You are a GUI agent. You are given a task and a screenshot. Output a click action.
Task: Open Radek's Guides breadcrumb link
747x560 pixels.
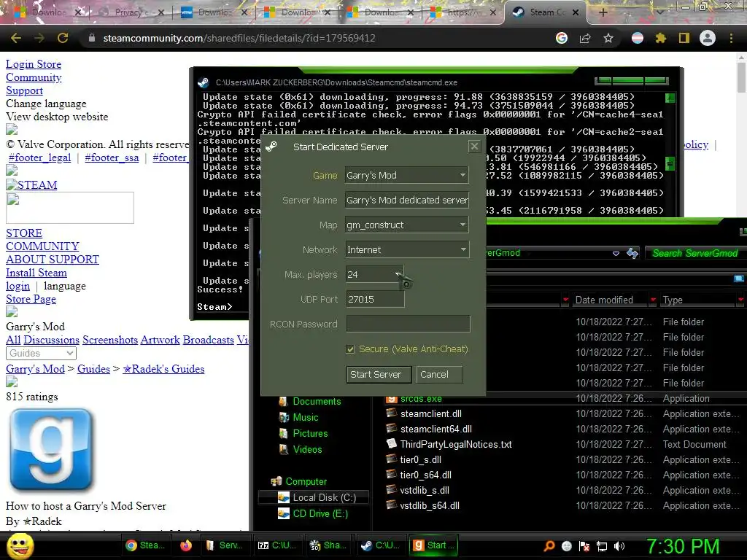(x=163, y=369)
